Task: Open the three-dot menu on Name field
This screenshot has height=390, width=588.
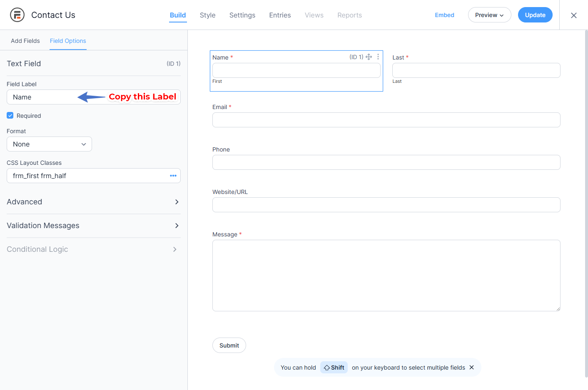Action: pos(378,57)
